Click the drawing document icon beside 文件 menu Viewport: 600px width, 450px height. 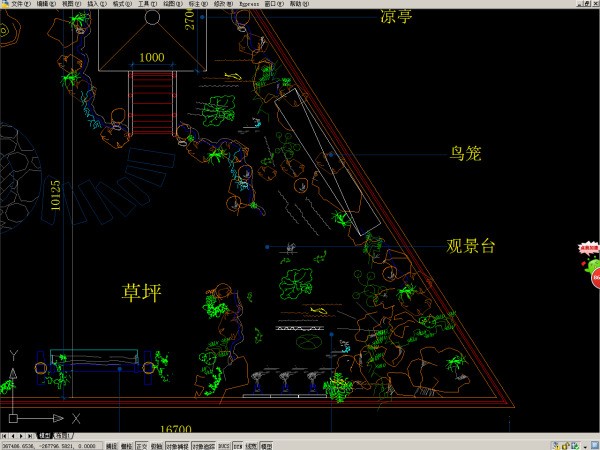[5, 4]
